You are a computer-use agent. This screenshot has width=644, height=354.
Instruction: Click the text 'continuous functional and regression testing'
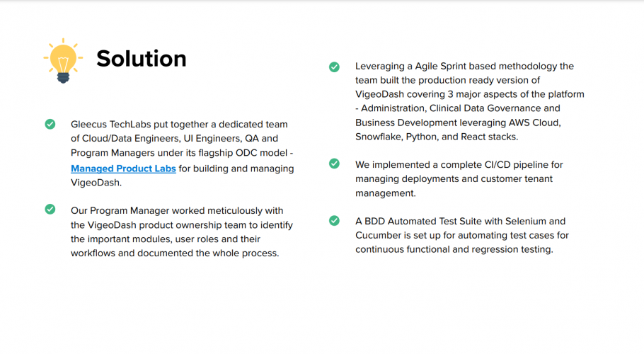coord(454,249)
